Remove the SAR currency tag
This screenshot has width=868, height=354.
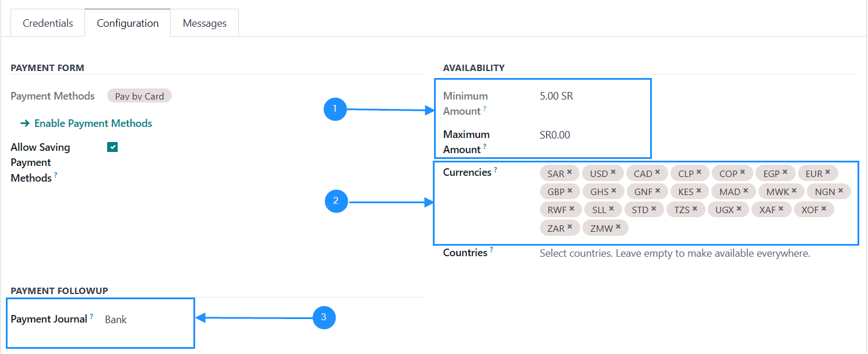(x=570, y=172)
